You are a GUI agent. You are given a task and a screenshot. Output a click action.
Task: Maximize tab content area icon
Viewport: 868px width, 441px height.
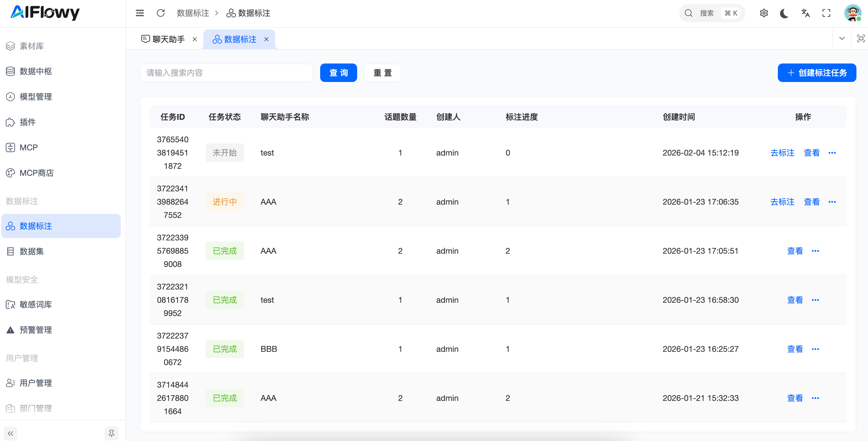coord(860,39)
